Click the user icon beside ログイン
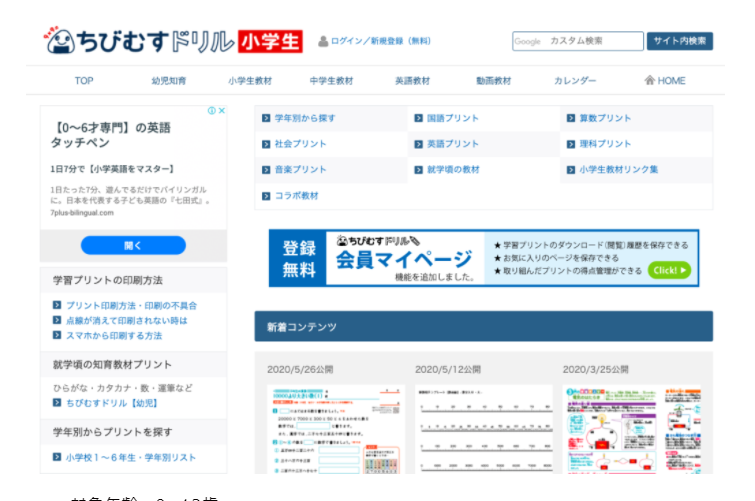Screen dimensions: 755x501 coord(323,41)
